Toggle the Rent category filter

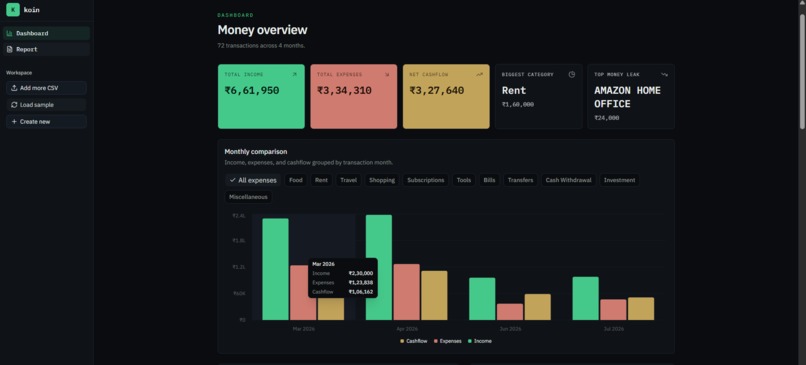pyautogui.click(x=321, y=180)
